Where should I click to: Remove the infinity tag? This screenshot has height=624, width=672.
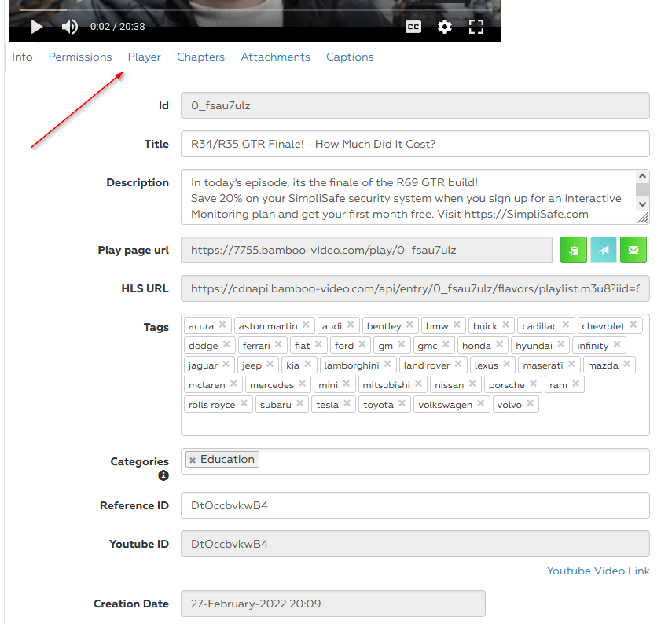[617, 344]
